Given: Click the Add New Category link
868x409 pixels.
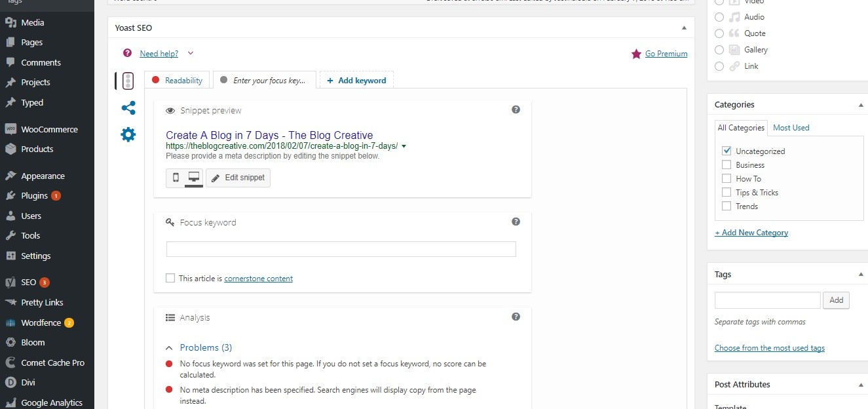Looking at the screenshot, I should tap(751, 233).
